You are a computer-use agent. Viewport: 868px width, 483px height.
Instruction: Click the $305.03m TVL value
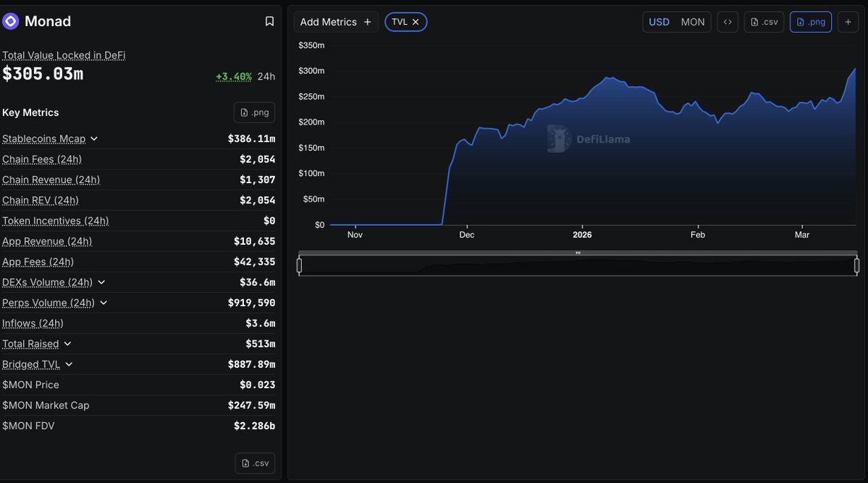43,74
